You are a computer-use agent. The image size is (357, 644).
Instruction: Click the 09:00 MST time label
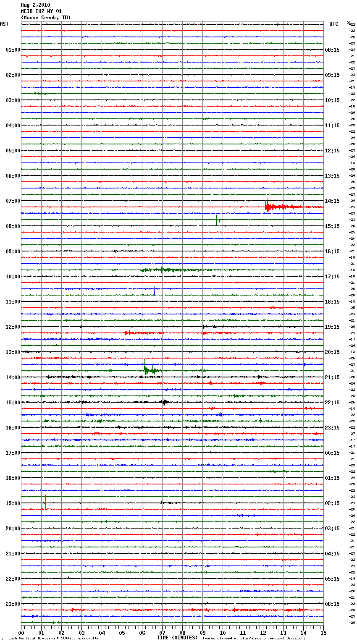point(13,251)
